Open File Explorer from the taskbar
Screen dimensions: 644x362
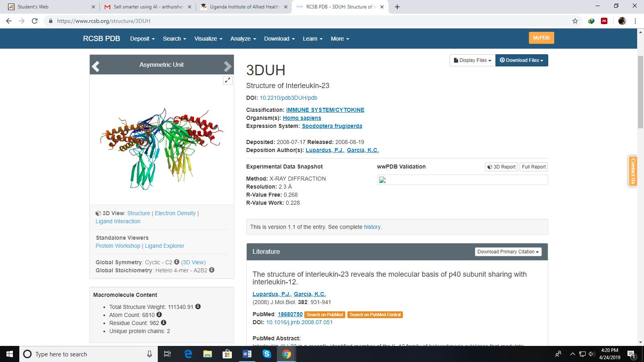[x=207, y=354]
